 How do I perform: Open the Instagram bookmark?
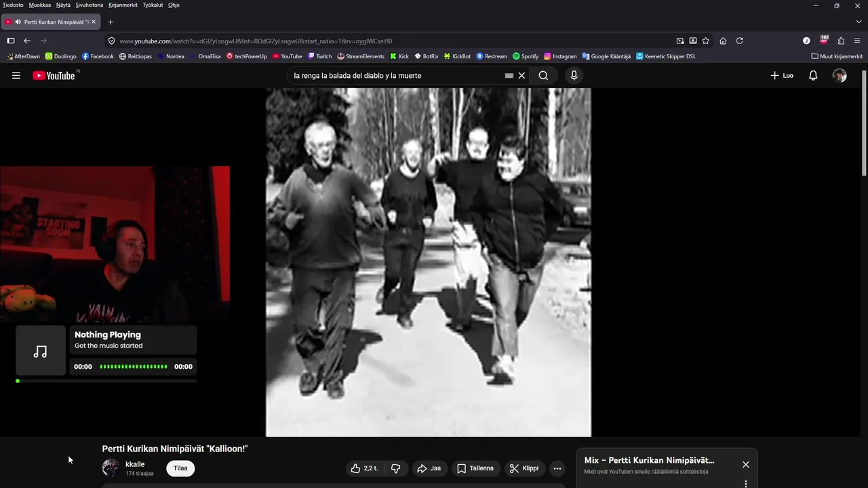tap(560, 56)
